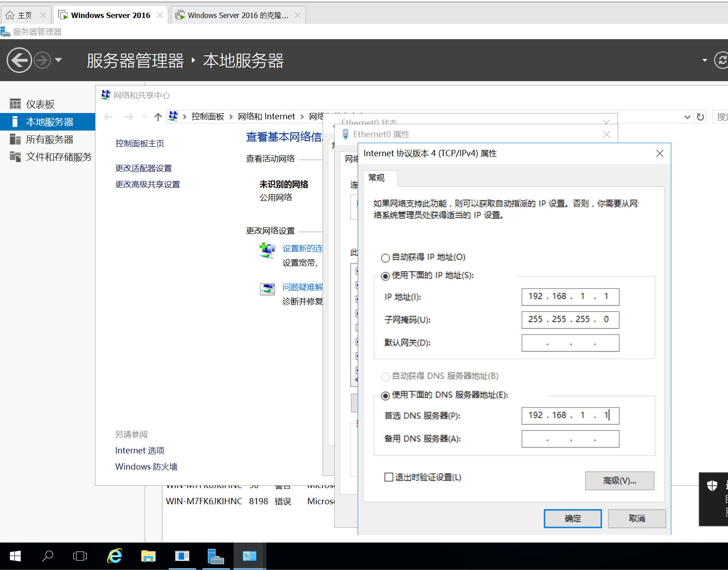Open 问题疑难解答 link
Viewport: 728px width, 570px height.
[302, 287]
